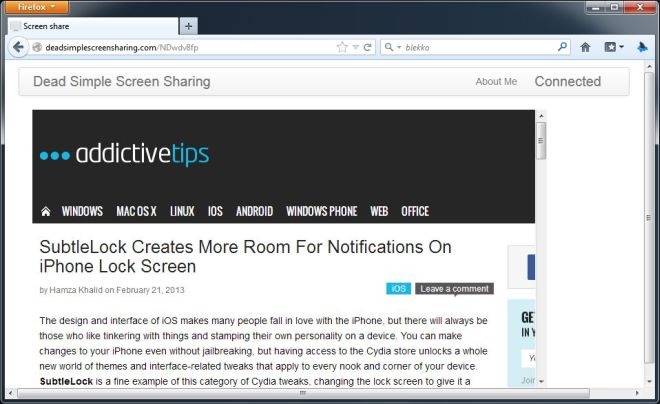Click the site identity globe icon

click(37, 47)
